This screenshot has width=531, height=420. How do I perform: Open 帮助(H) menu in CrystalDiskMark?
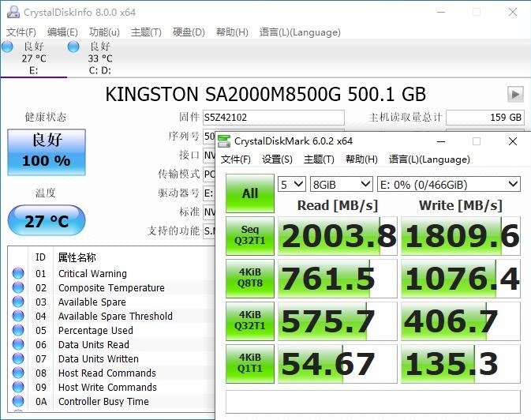click(361, 159)
